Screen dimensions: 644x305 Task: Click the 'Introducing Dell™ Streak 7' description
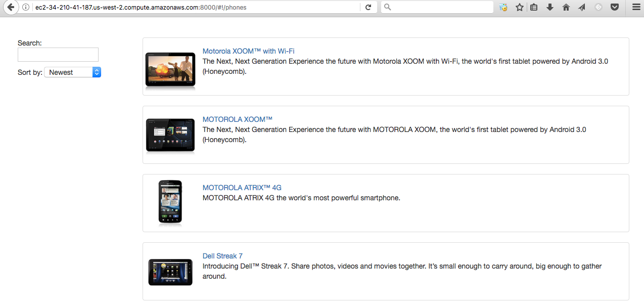(402, 271)
